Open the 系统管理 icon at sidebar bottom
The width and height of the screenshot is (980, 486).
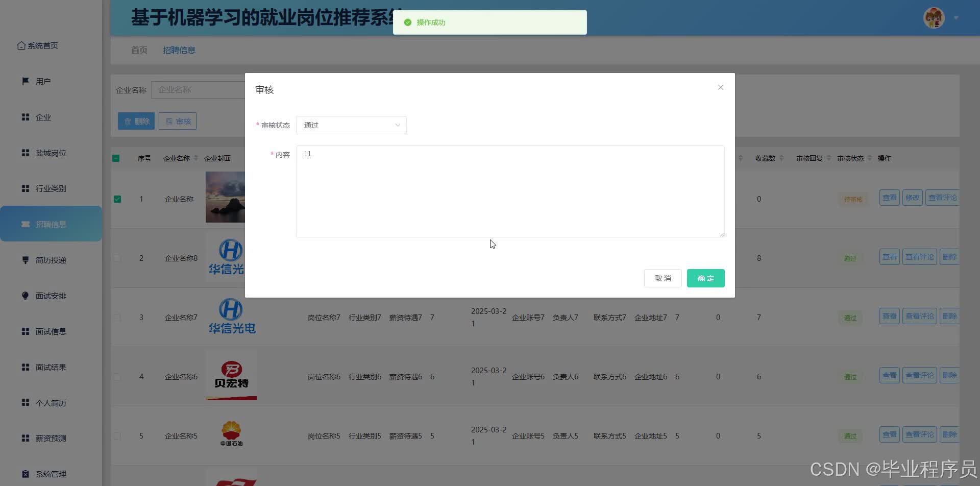[x=26, y=473]
